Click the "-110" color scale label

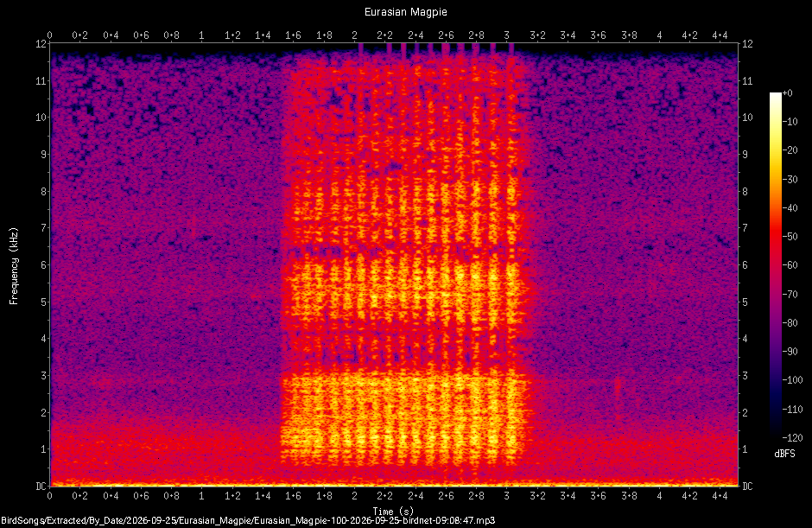tap(792, 409)
